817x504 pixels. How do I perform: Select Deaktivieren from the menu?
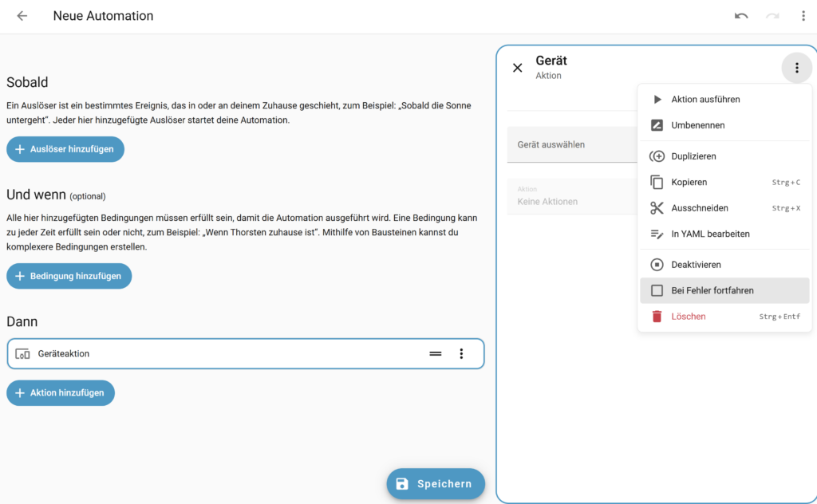[696, 265]
